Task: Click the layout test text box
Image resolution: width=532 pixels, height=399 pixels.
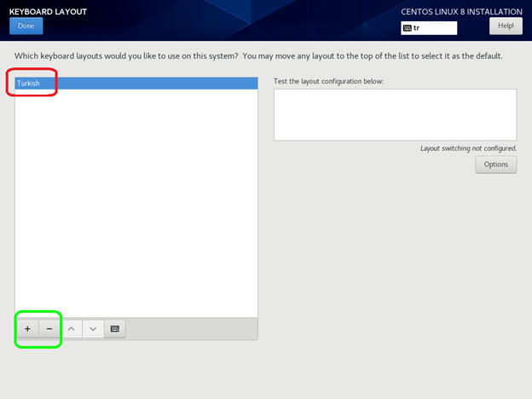Action: (x=396, y=115)
